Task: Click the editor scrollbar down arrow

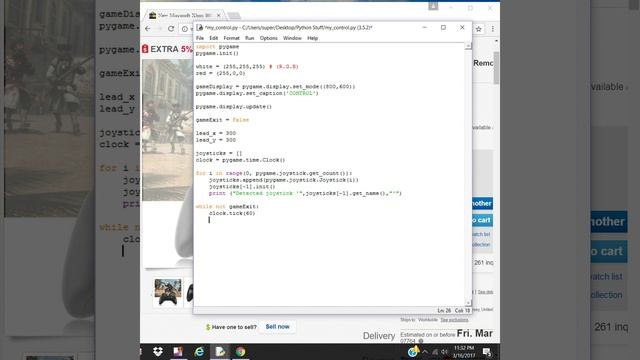Action: point(468,303)
